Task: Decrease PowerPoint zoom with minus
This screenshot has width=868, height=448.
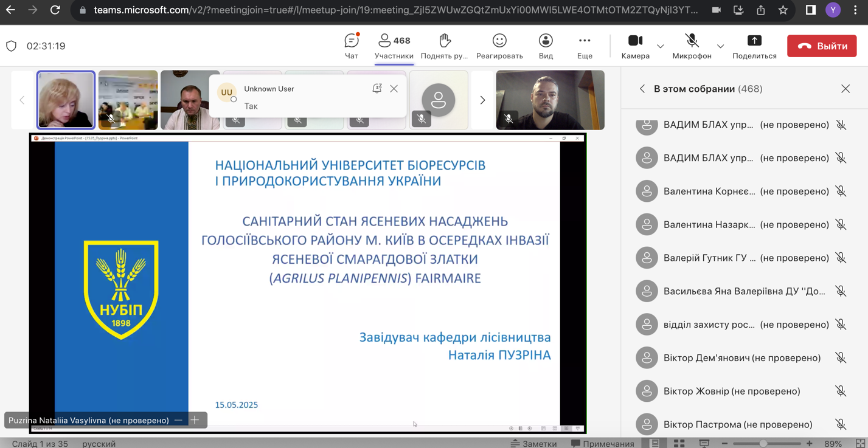Action: (724, 444)
